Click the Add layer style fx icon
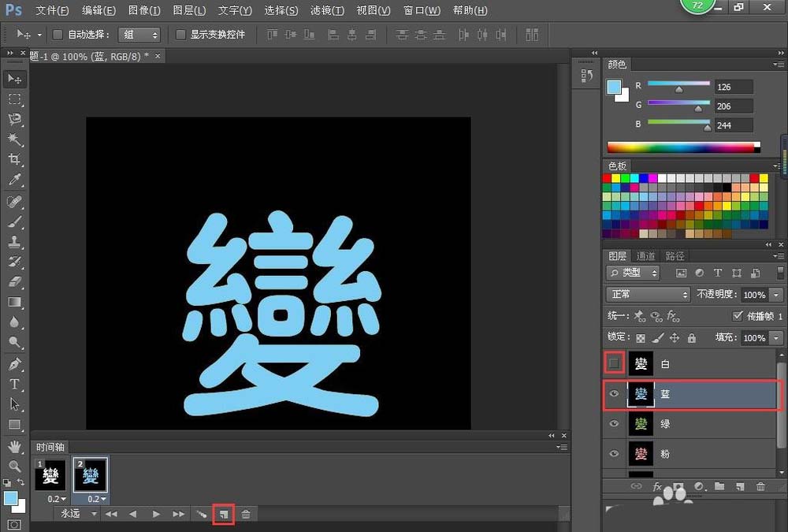Image resolution: width=788 pixels, height=532 pixels. (657, 486)
